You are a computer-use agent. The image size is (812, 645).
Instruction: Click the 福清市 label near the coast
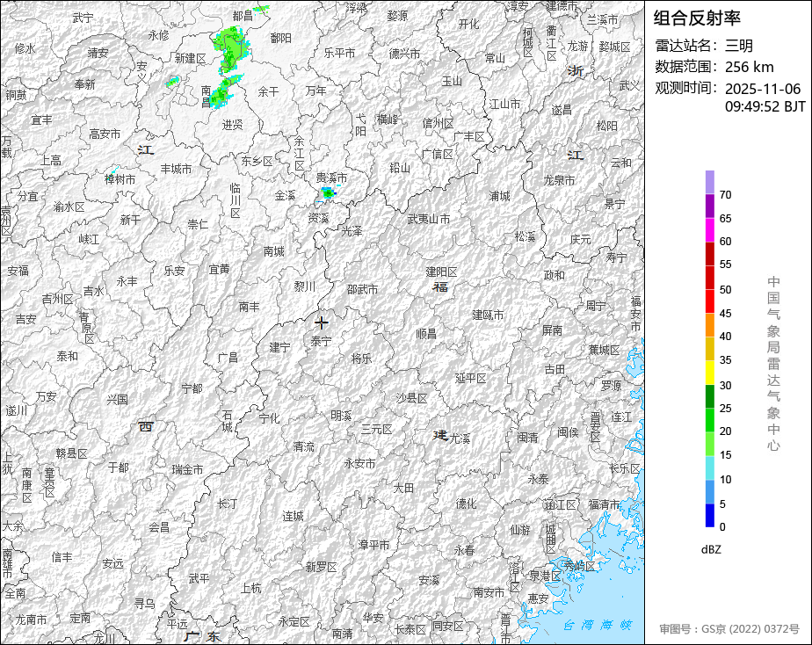coord(605,504)
